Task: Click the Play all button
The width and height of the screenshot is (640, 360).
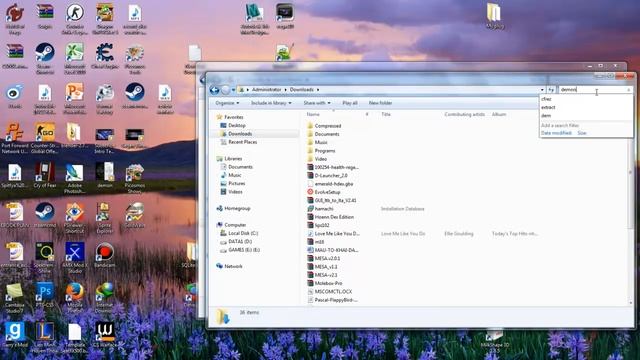Action: [x=350, y=103]
